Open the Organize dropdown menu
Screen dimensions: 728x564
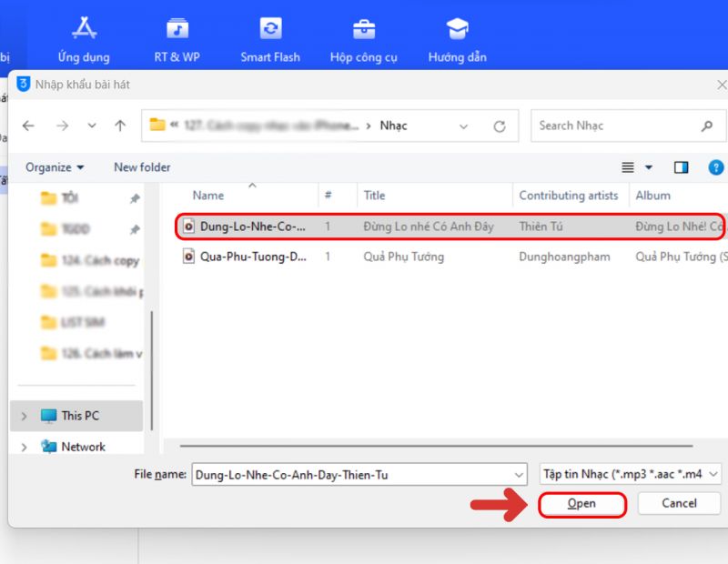pos(55,167)
